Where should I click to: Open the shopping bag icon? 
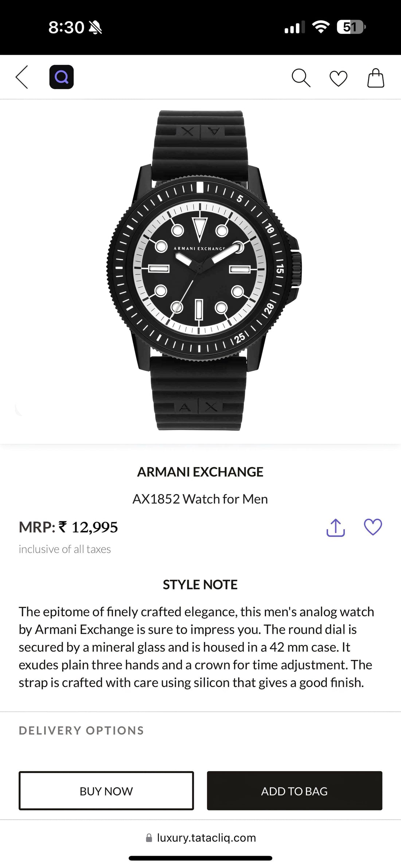(x=375, y=78)
